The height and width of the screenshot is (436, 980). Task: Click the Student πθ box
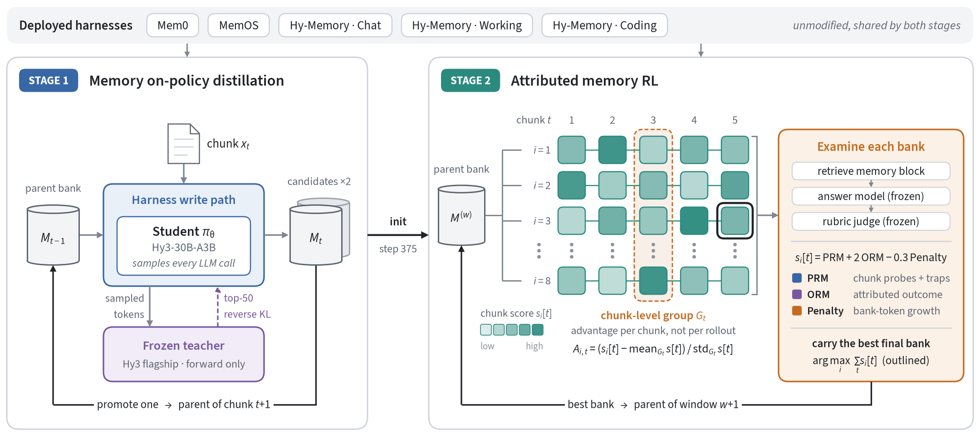(x=184, y=246)
